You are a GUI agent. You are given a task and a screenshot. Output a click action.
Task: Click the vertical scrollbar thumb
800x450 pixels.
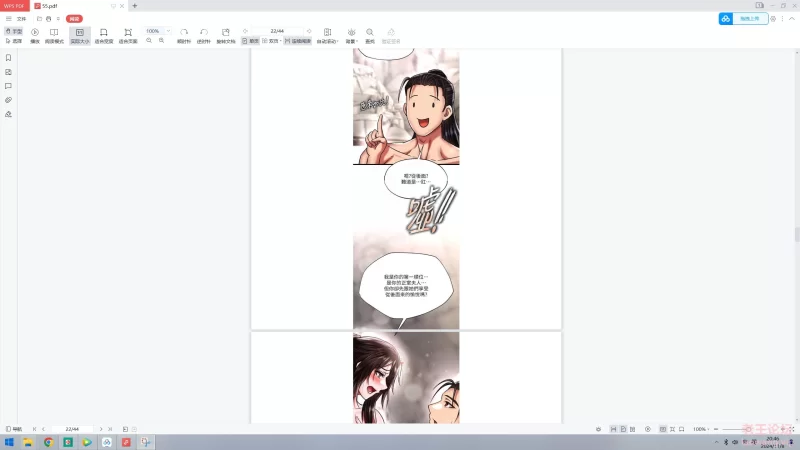(797, 235)
